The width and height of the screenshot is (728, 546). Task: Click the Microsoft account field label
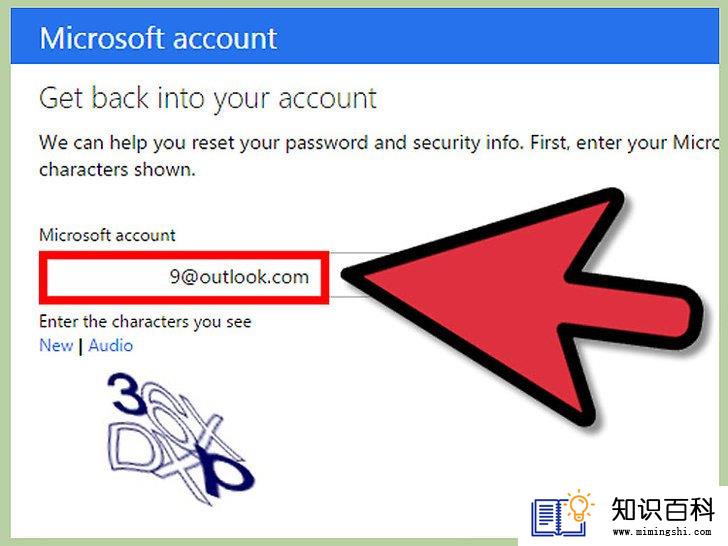[107, 235]
